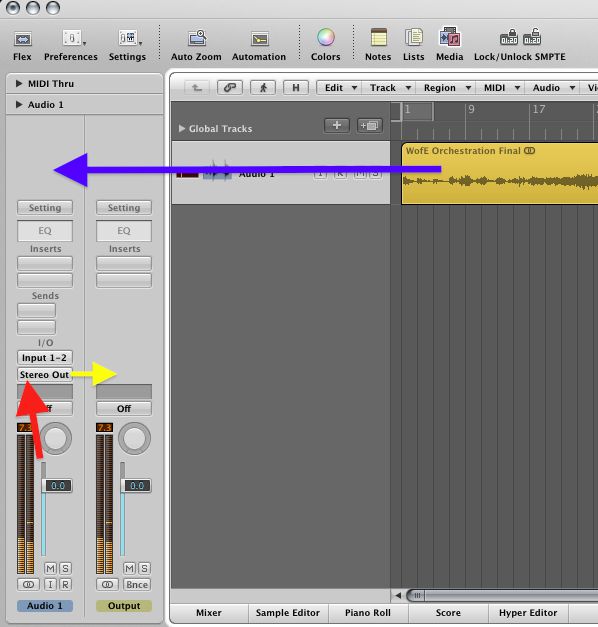Click the link chain button above tracks
This screenshot has height=627, width=598.
230,87
